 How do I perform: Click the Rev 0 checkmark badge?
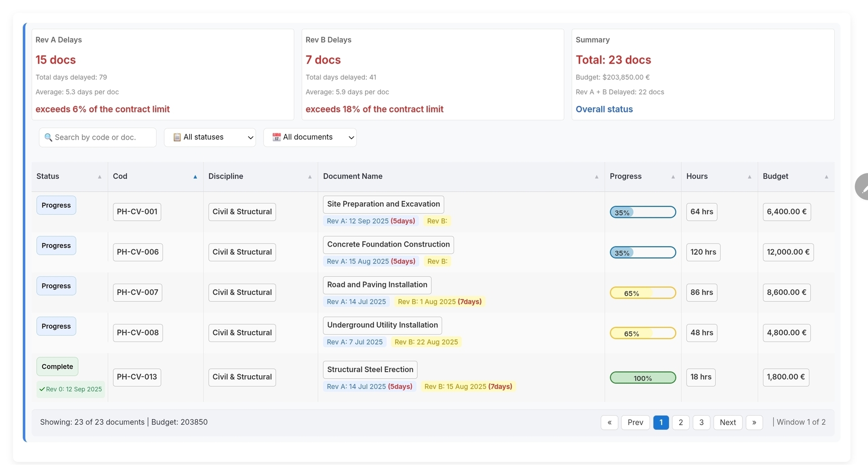pyautogui.click(x=71, y=389)
